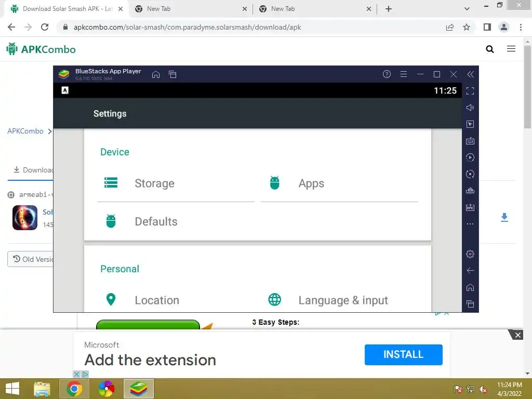
Task: Toggle Chrome side panel icon
Action: coord(487,27)
